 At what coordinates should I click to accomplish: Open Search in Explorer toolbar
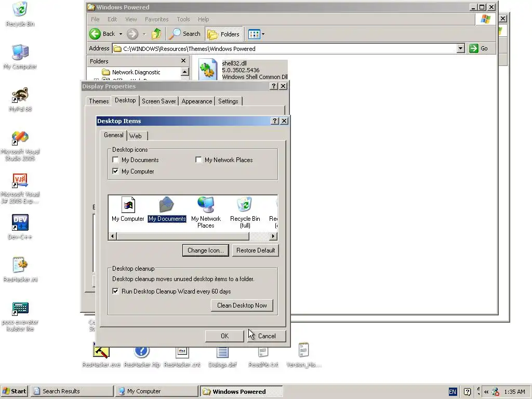(x=185, y=34)
